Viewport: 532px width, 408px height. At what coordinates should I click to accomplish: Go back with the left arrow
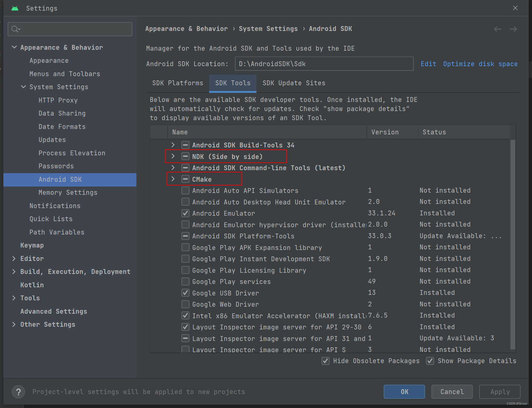coord(497,29)
